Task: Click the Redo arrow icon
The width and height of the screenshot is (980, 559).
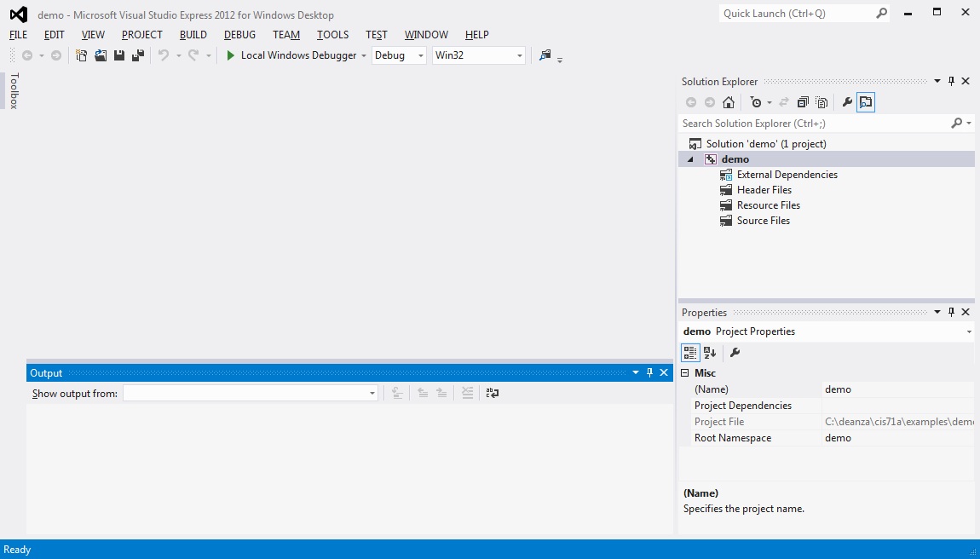Action: click(x=193, y=55)
